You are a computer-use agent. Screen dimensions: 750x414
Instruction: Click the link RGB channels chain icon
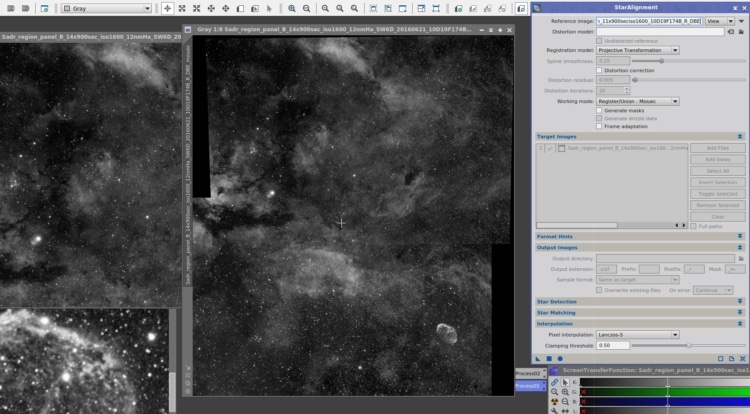click(x=554, y=382)
